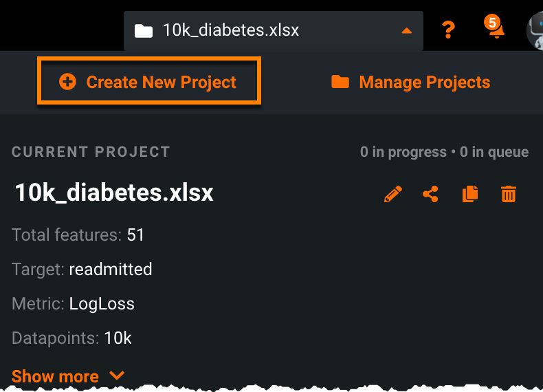Click folder icon inside project selector
The image size is (543, 392).
click(143, 31)
